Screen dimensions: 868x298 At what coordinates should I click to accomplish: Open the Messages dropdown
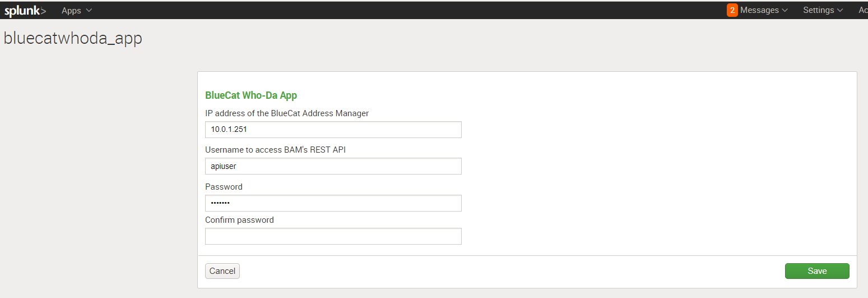[x=764, y=10]
